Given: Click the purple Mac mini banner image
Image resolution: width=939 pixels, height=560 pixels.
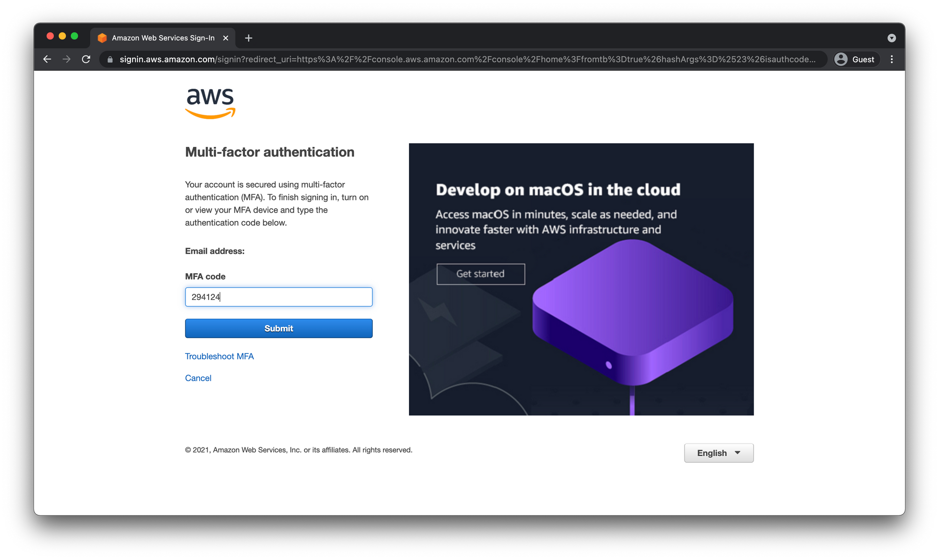Looking at the screenshot, I should coord(632,312).
